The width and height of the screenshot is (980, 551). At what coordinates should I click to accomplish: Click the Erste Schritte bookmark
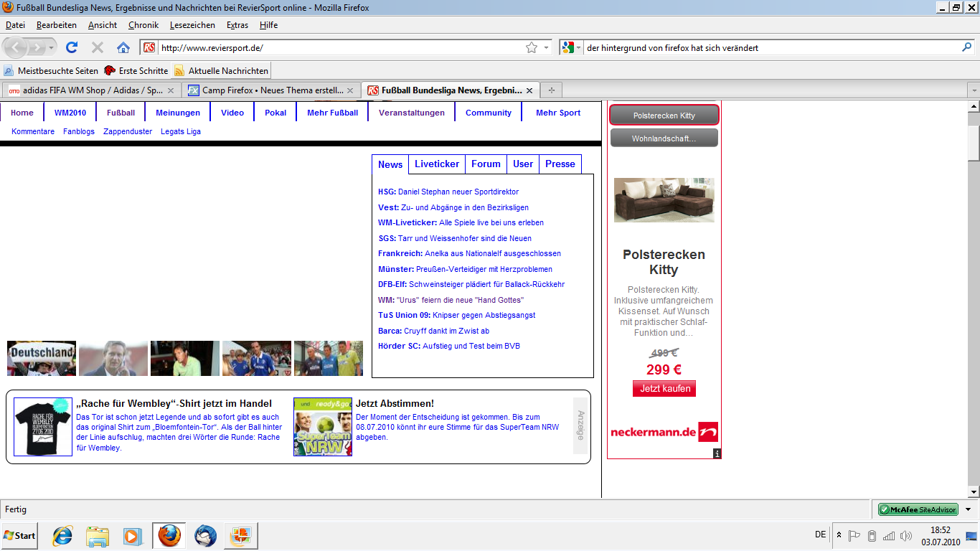click(x=136, y=71)
